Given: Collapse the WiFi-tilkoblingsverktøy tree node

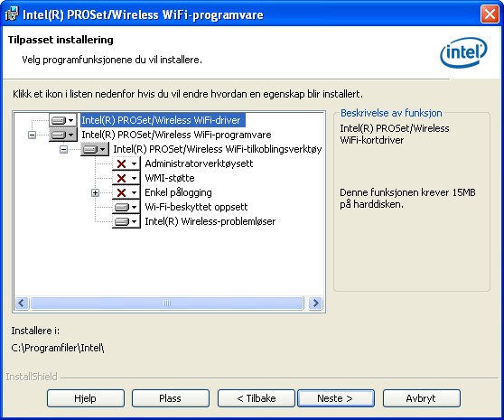Looking at the screenshot, I should [x=63, y=149].
